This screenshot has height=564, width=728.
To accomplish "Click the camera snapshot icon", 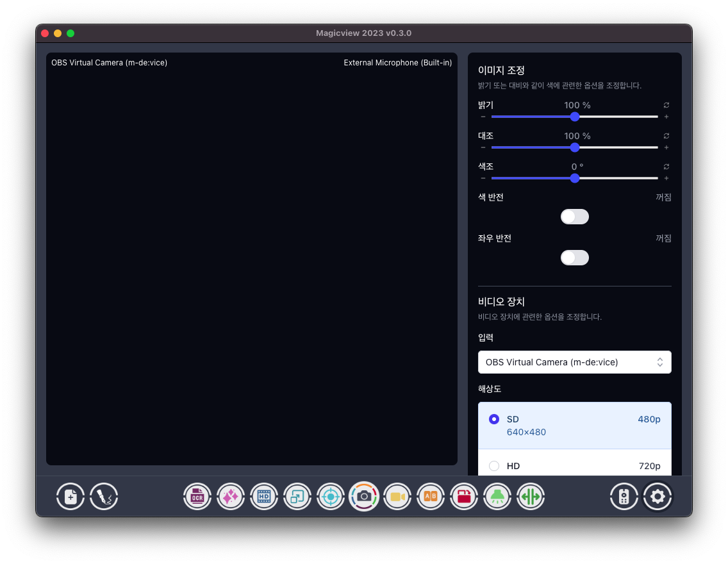I will pyautogui.click(x=364, y=497).
